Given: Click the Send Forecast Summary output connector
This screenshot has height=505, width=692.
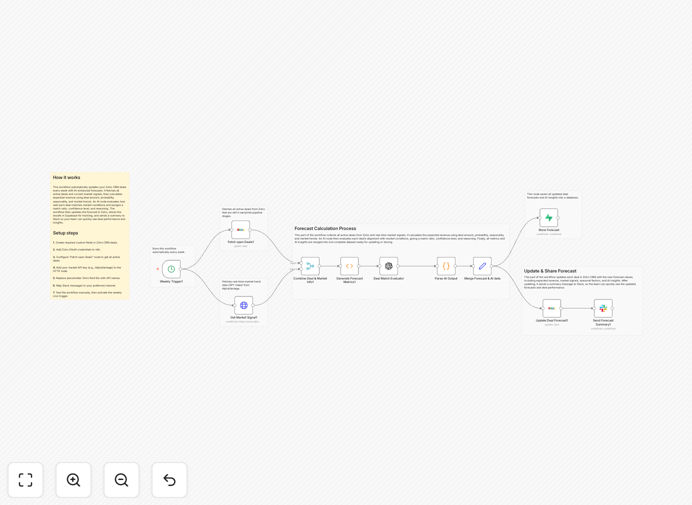Looking at the screenshot, I should pyautogui.click(x=613, y=308).
